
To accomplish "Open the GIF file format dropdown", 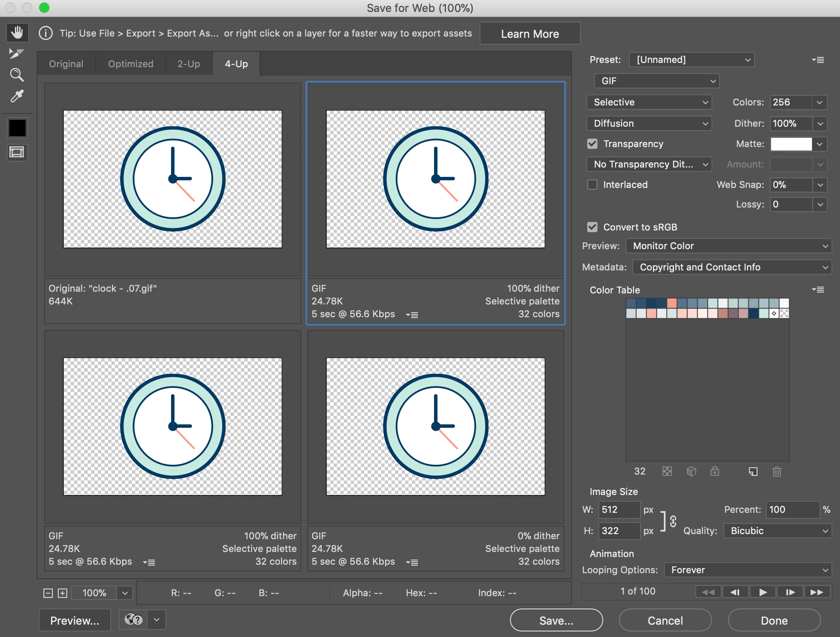I will point(657,81).
